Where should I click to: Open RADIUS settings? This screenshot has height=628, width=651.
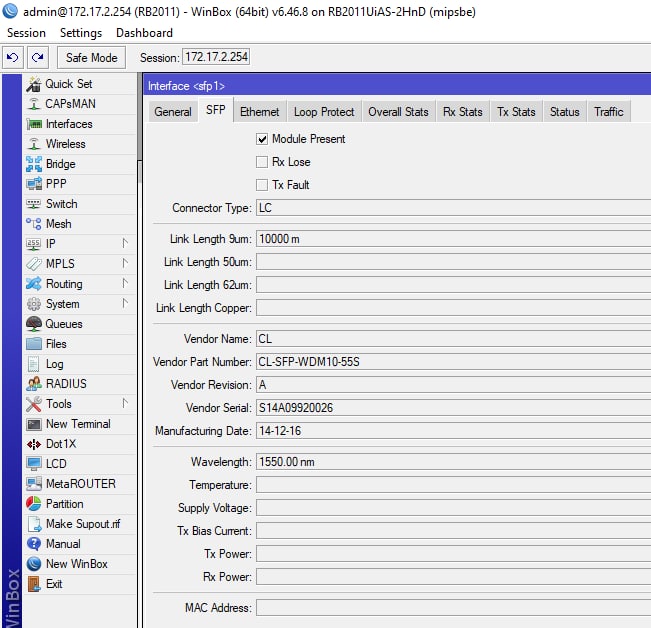pyautogui.click(x=80, y=384)
